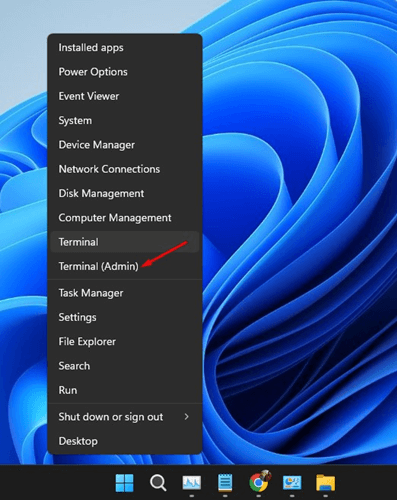
Task: Select File Explorer menu entry
Action: [125, 342]
